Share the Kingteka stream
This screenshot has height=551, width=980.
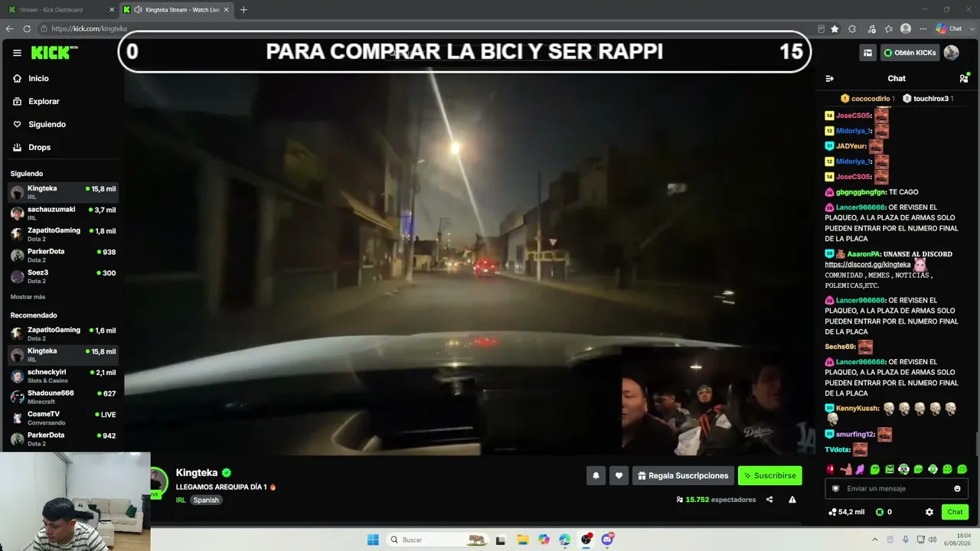(x=769, y=500)
